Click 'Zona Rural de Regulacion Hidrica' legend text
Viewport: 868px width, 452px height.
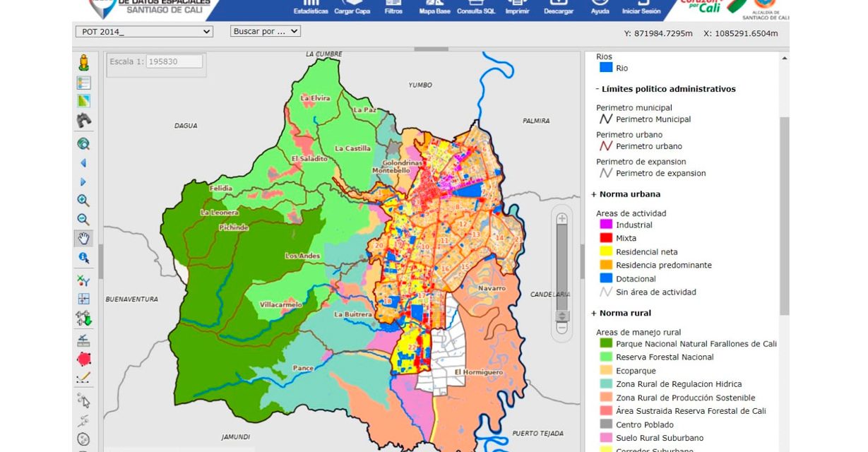(x=679, y=384)
